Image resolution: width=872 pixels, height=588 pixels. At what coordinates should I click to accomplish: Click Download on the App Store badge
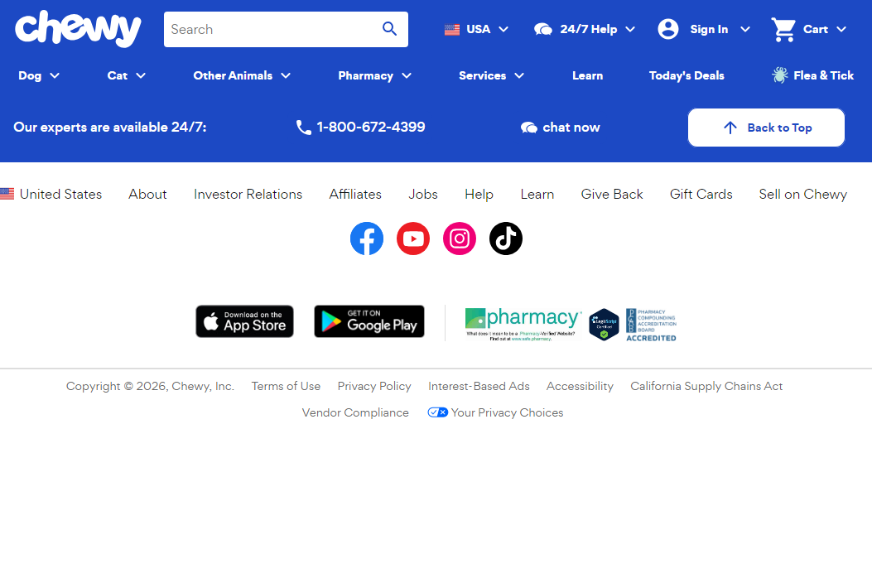244,321
